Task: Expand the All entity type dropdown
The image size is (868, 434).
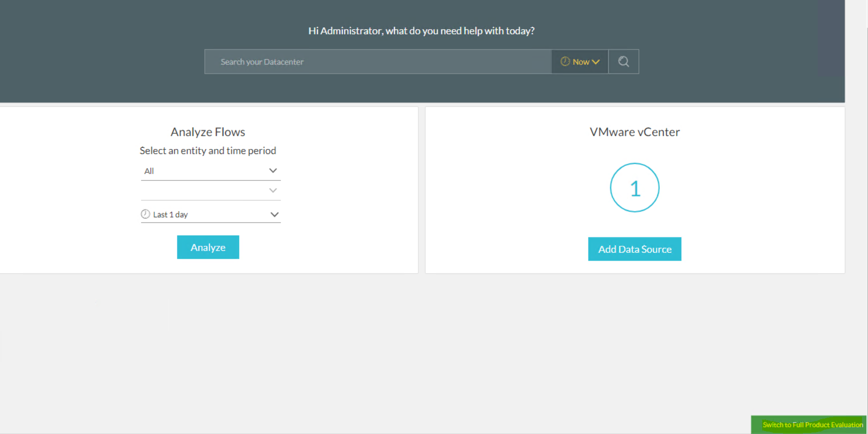Action: pos(211,171)
